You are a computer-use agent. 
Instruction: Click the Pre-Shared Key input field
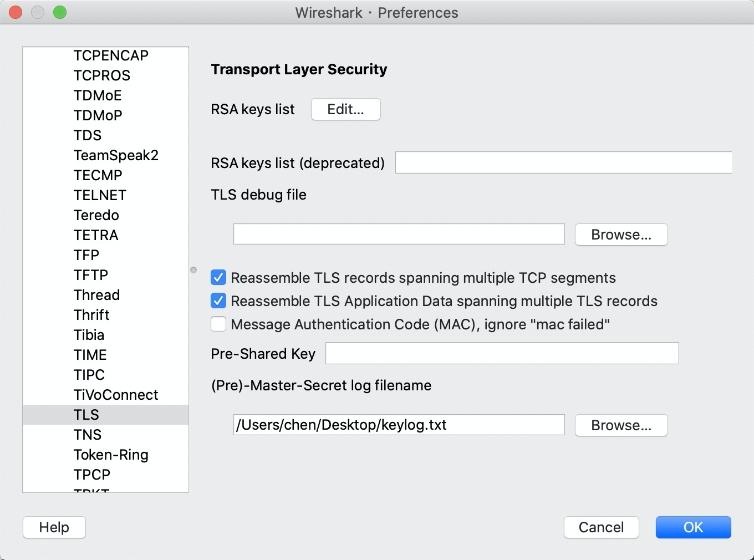(502, 353)
